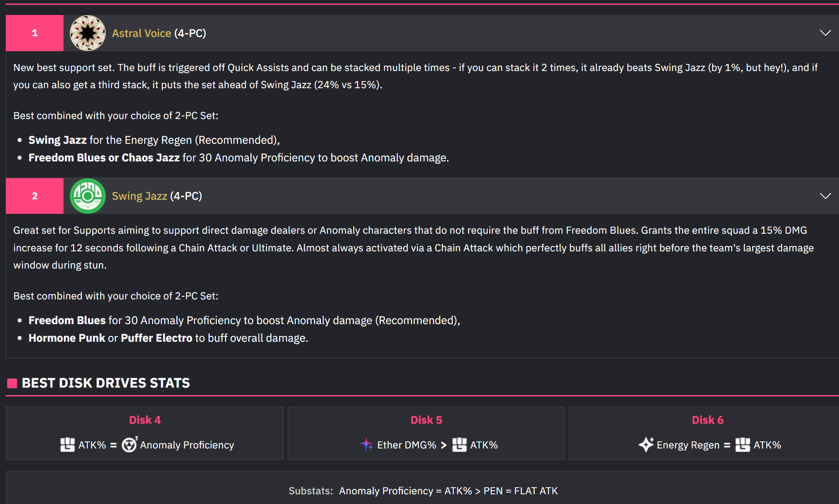Click the ATK% icon in Disk 4
The width and height of the screenshot is (839, 504).
pyautogui.click(x=67, y=445)
